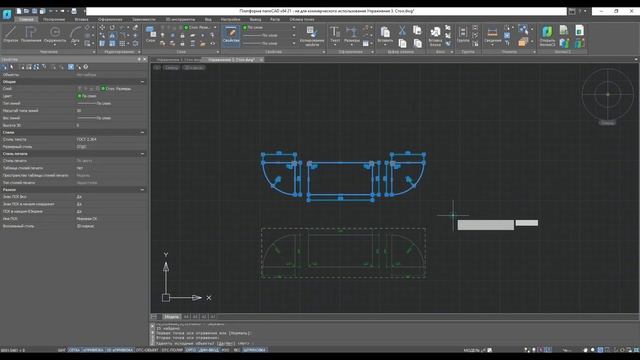Viewport: 640px width, 360px height.
Task: Switch to the Упражнение 3. Стол.dwg document tab
Action: pyautogui.click(x=231, y=60)
